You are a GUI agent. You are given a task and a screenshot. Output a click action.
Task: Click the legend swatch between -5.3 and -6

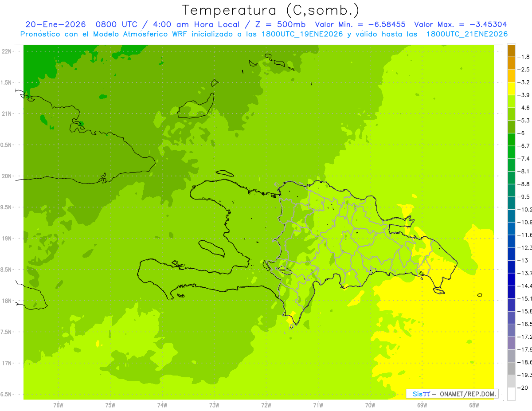point(511,127)
